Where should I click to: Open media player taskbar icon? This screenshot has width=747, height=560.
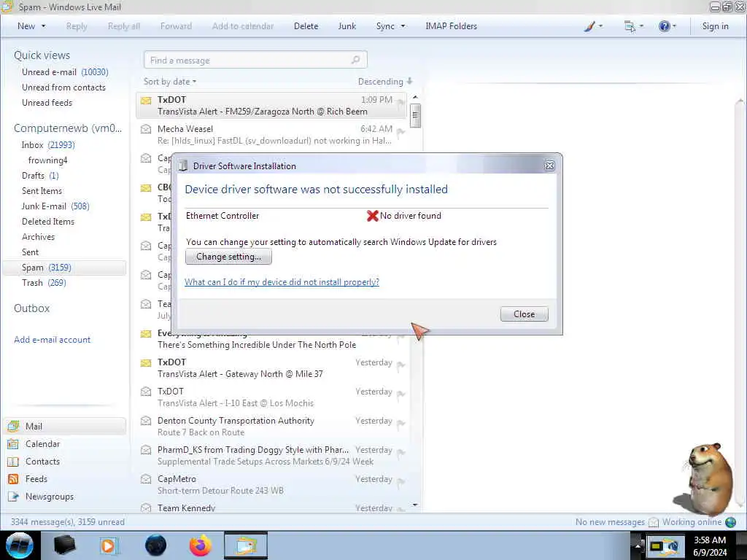[x=108, y=545]
